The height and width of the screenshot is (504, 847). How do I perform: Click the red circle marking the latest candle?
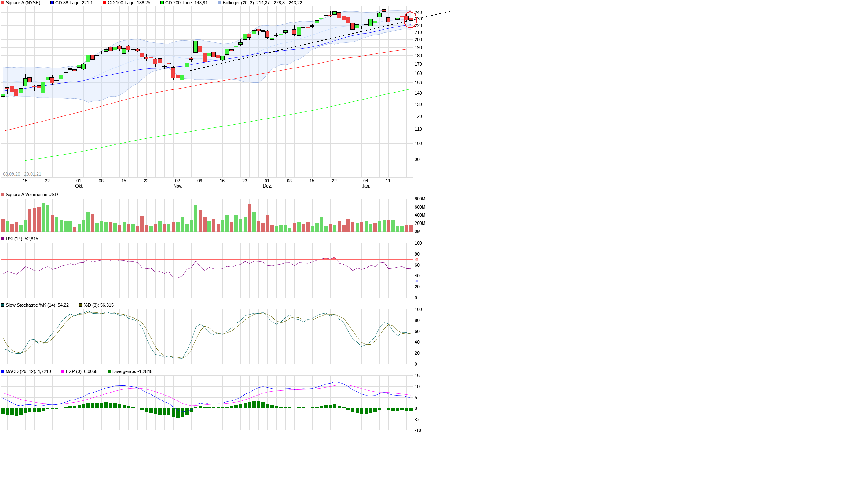click(410, 20)
